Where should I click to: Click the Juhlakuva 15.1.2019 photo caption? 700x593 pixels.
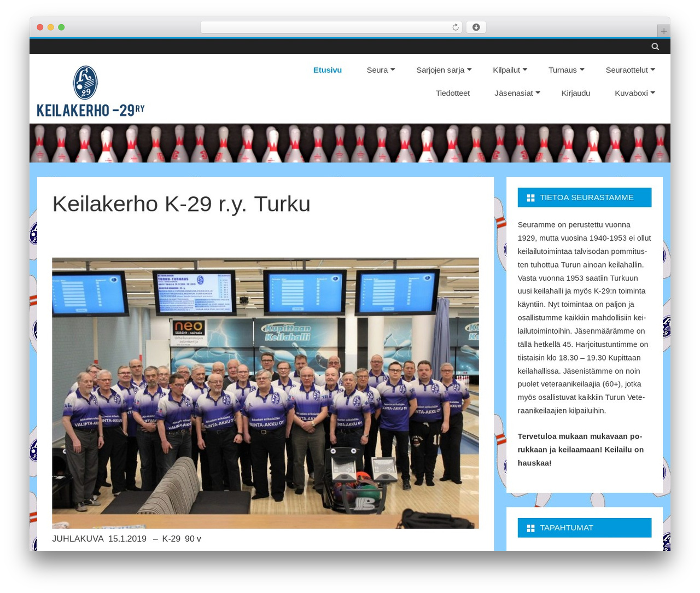click(x=126, y=539)
